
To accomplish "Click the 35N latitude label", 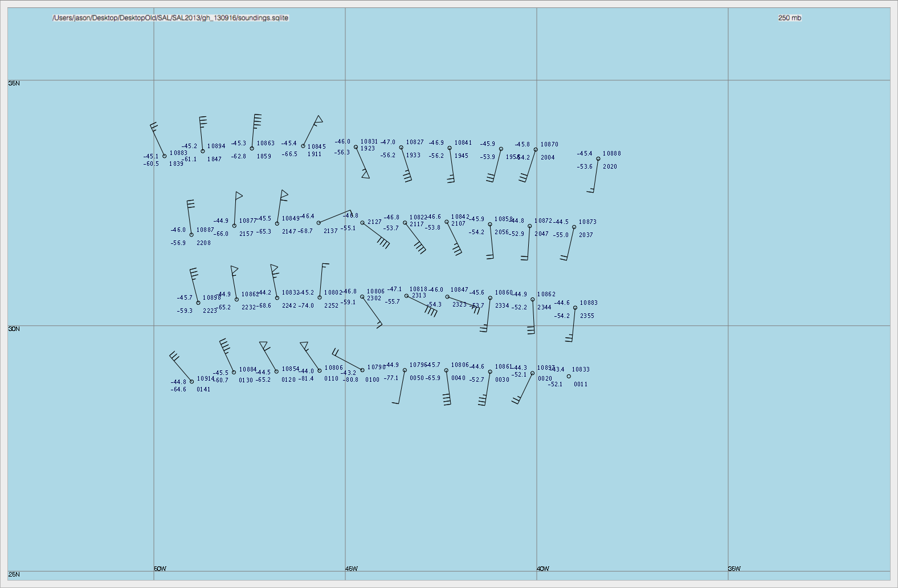I will 14,83.
